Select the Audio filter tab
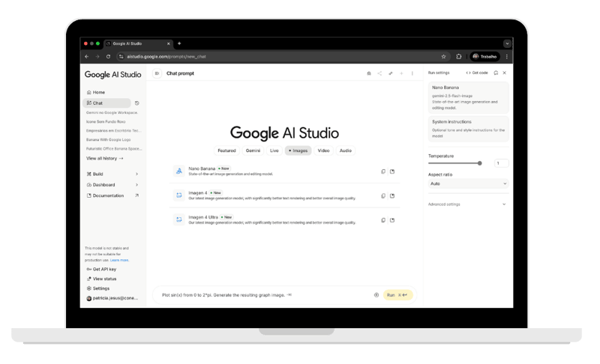The image size is (600, 364). point(346,151)
